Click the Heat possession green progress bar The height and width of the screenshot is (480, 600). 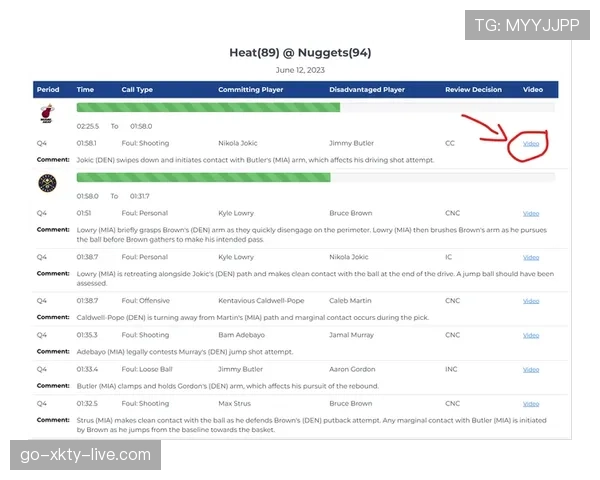(x=208, y=108)
